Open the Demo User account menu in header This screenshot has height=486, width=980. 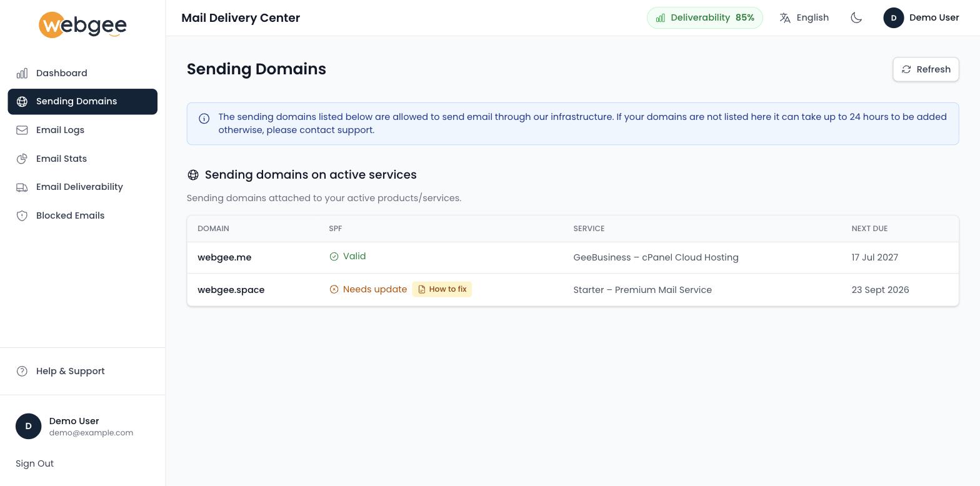coord(921,17)
